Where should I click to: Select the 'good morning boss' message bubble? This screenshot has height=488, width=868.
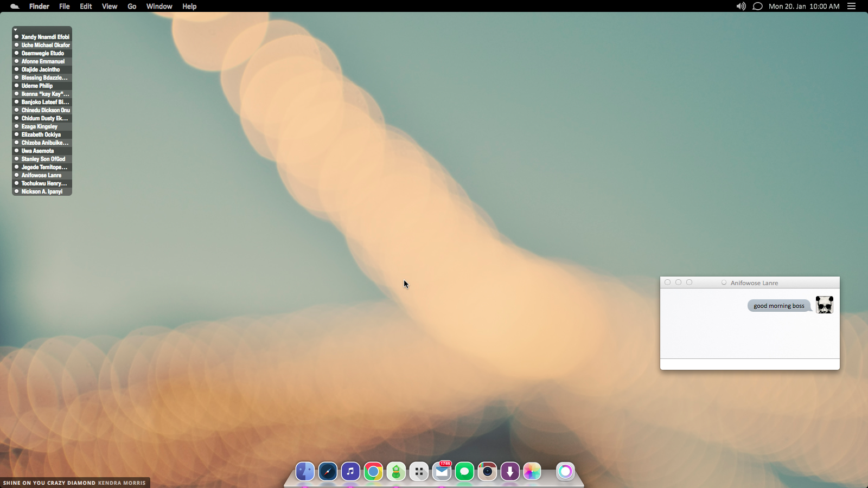point(779,306)
